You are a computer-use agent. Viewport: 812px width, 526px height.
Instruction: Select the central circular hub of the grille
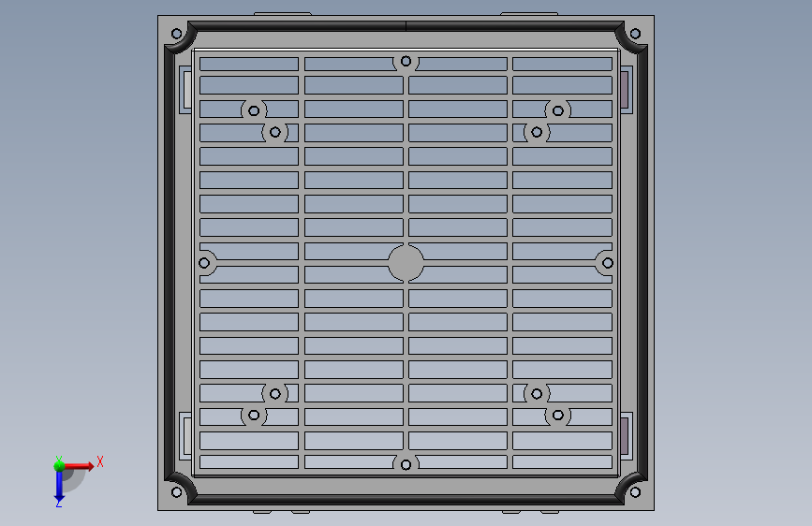[406, 263]
